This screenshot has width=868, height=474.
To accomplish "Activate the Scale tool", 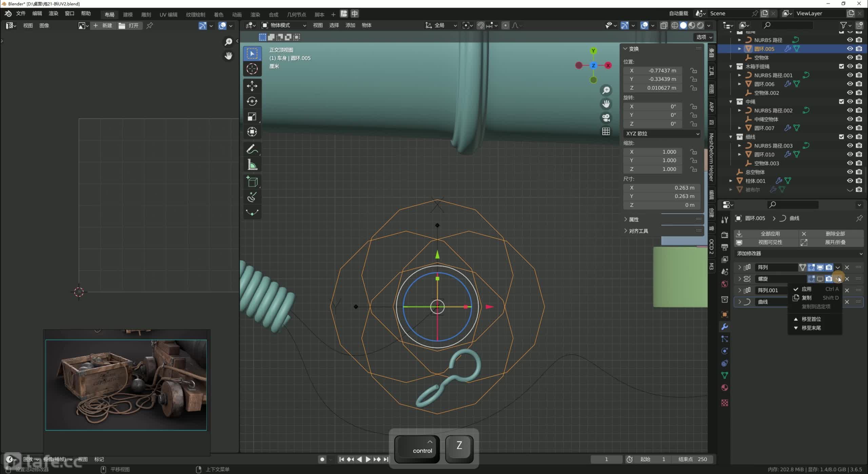I will [252, 117].
